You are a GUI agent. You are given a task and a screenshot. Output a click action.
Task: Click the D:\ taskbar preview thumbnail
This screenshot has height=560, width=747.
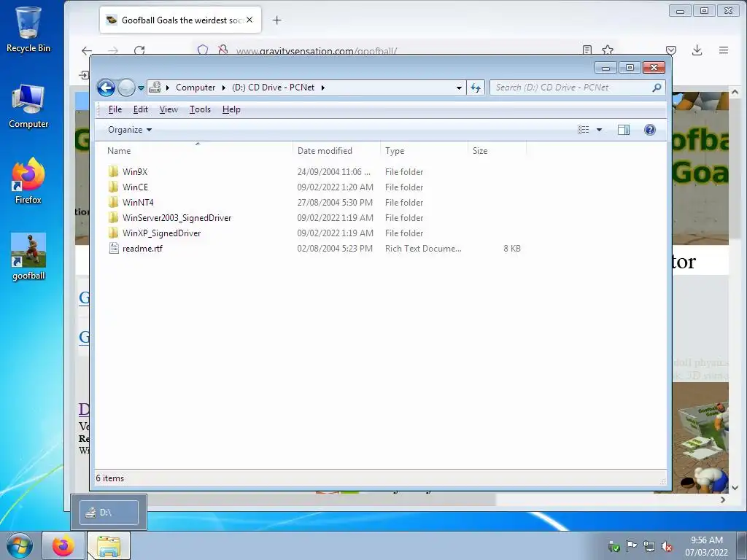coord(109,513)
